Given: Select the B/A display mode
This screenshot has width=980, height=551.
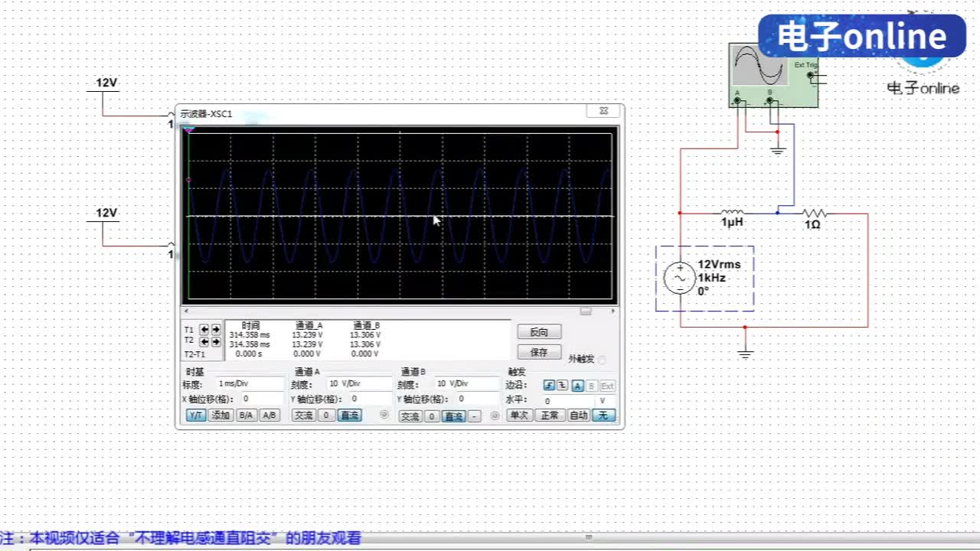Looking at the screenshot, I should (246, 416).
